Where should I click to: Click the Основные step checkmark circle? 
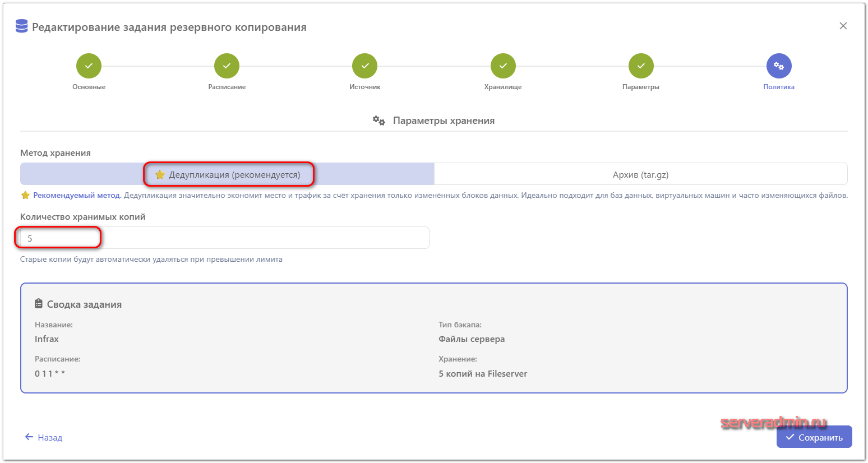[89, 66]
